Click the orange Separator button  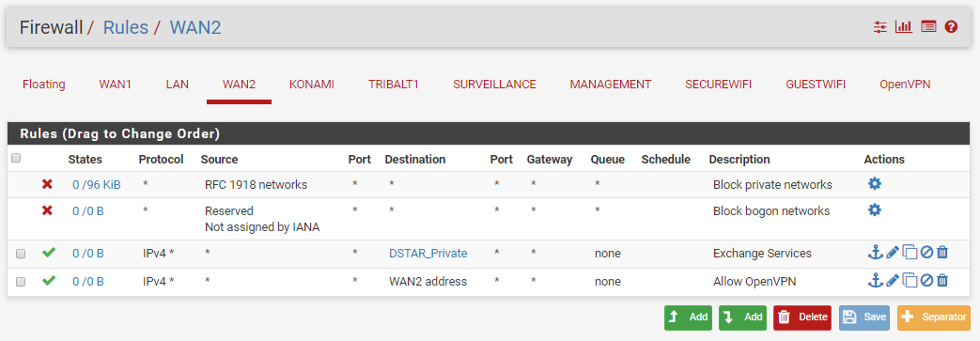pos(934,318)
